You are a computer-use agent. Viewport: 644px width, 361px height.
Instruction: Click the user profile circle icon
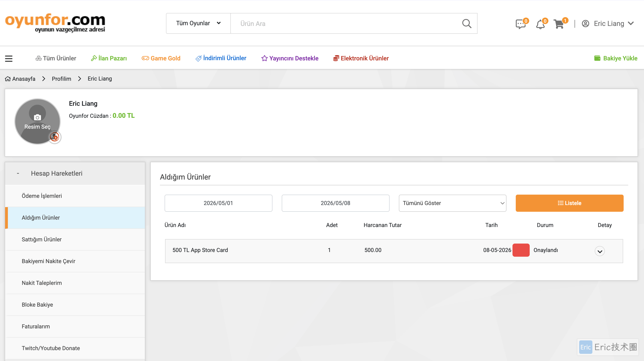585,24
